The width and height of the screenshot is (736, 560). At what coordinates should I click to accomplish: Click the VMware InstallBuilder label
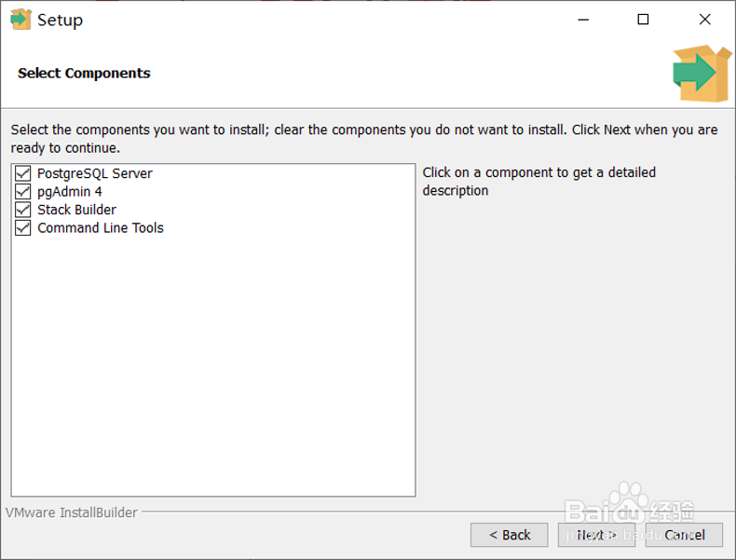tap(72, 512)
